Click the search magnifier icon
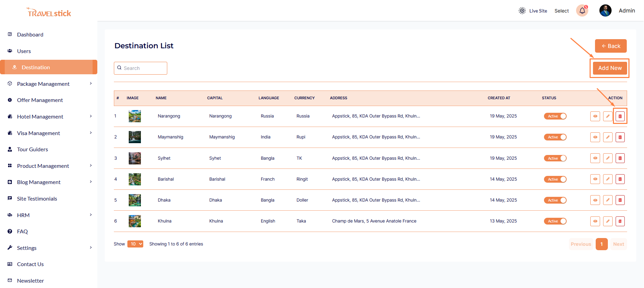 point(119,68)
